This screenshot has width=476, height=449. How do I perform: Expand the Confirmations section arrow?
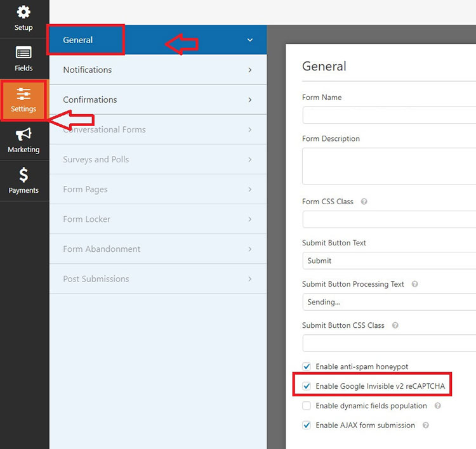click(x=250, y=100)
